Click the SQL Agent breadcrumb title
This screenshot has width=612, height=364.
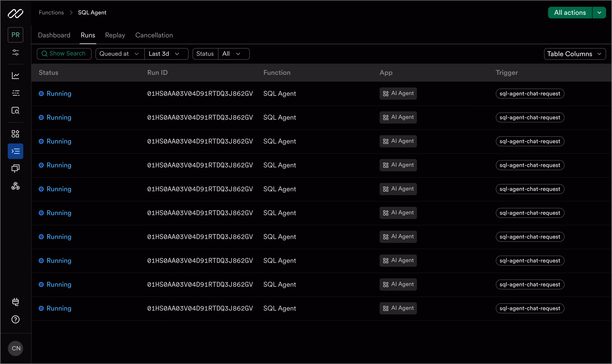point(92,13)
